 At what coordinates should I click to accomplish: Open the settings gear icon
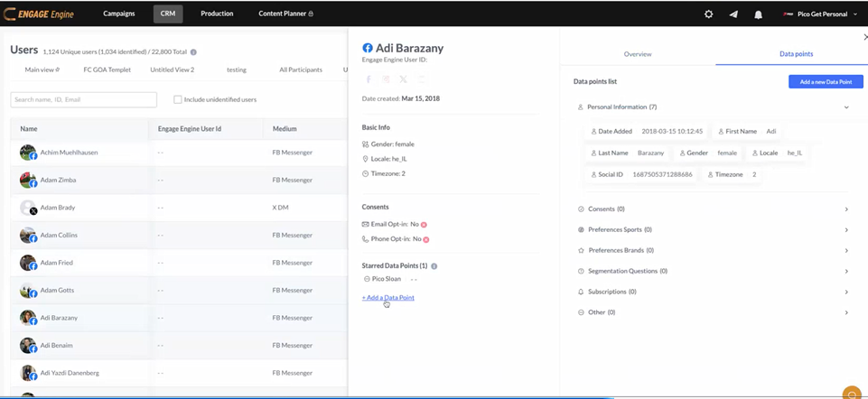click(x=708, y=14)
